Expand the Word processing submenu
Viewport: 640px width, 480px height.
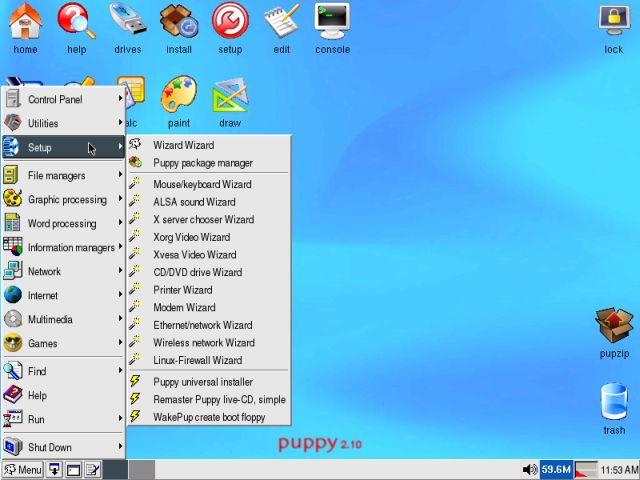tap(63, 223)
